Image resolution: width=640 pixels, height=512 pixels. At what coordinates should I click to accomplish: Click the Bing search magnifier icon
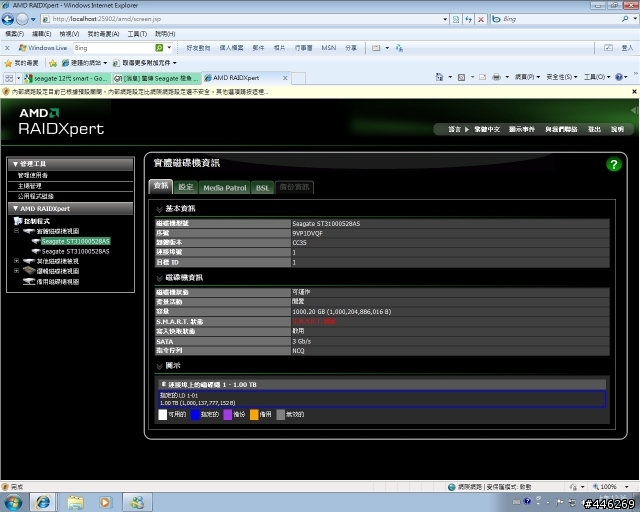[x=625, y=19]
